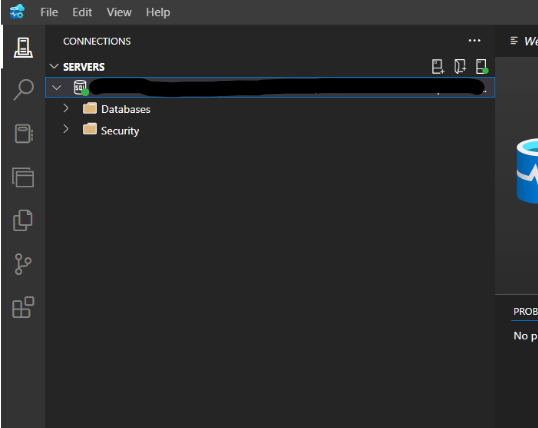The width and height of the screenshot is (538, 428).
Task: Open the Help menu
Action: 158,12
